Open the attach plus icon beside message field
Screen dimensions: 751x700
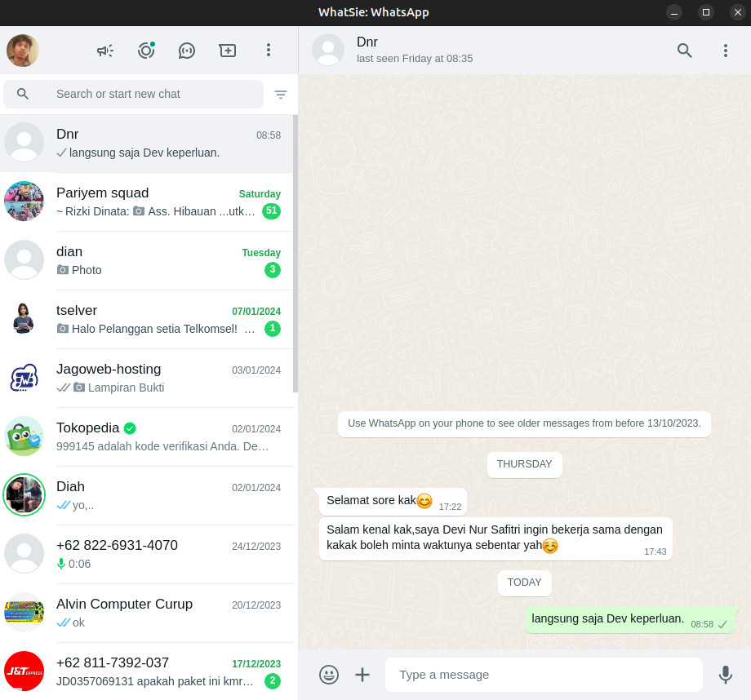coord(362,675)
